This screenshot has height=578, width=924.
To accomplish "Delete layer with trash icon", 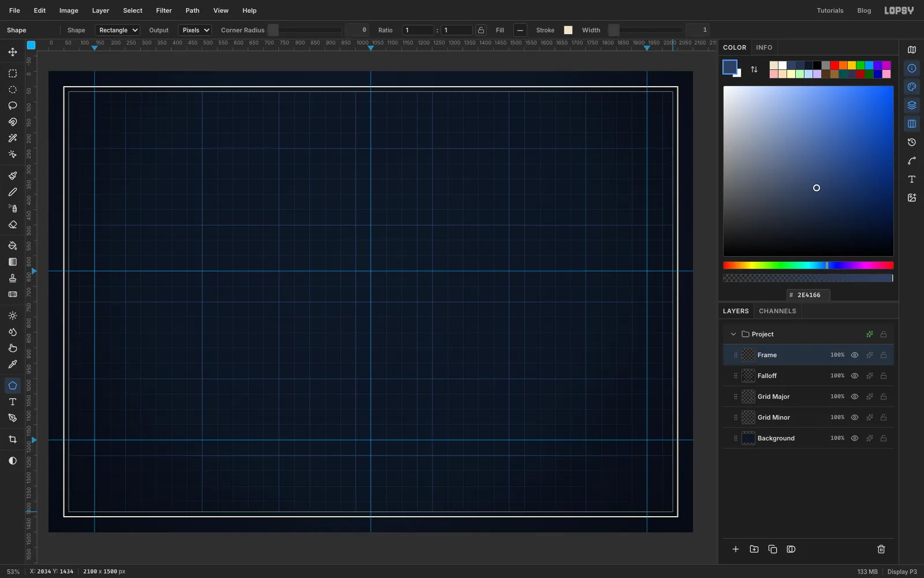I will point(881,549).
